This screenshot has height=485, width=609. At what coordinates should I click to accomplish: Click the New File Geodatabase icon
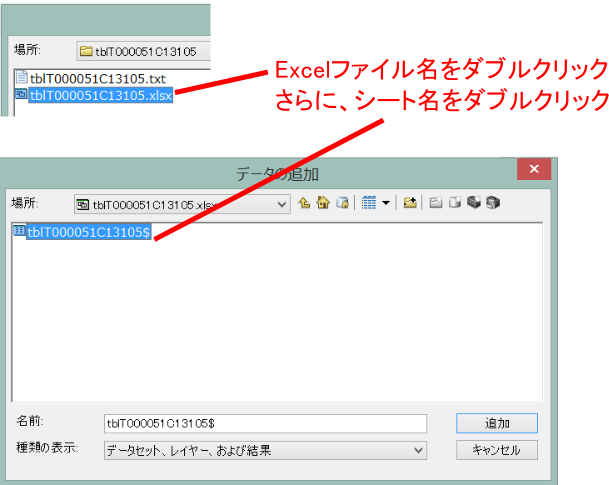tap(455, 203)
